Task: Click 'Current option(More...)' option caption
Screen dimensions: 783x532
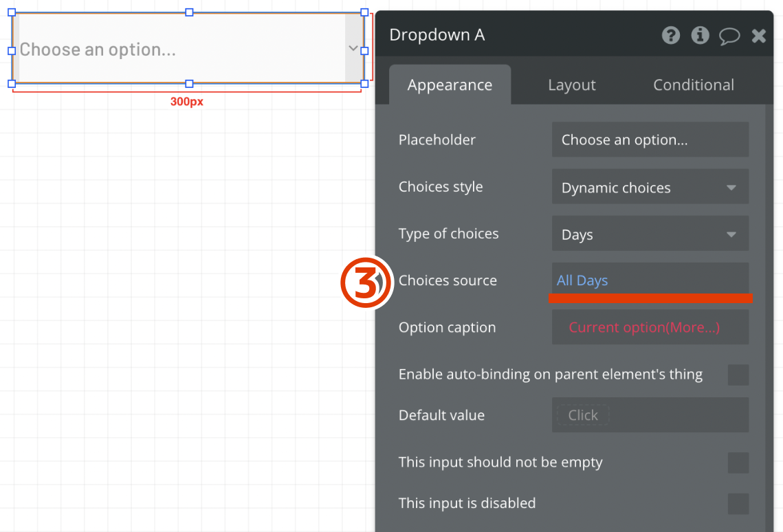Action: (644, 328)
